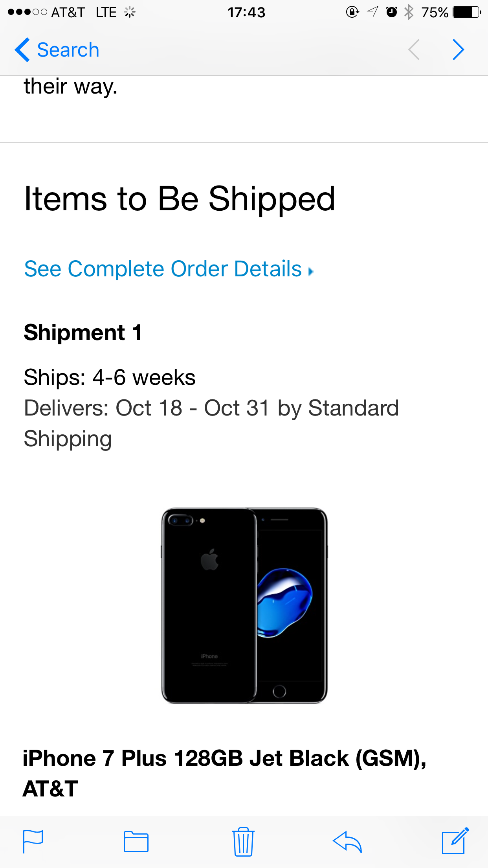Tap the rotation lock status icon
This screenshot has width=488, height=868.
tap(352, 12)
